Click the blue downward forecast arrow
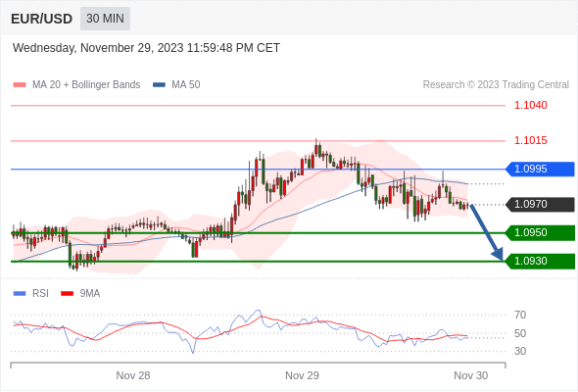This screenshot has width=578, height=392. 487,232
